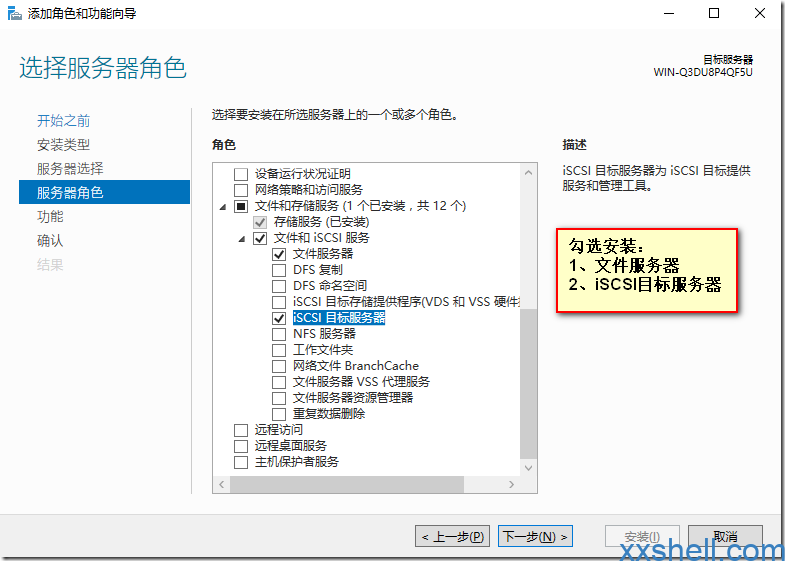Uncheck the iSCSI 目标服务器 checkbox
The width and height of the screenshot is (785, 561).
[x=279, y=318]
